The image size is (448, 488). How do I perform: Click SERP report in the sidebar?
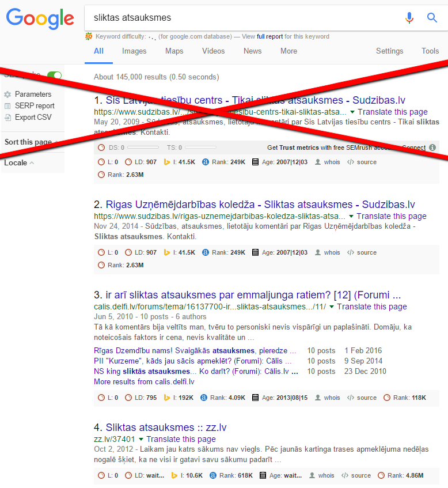pos(35,106)
